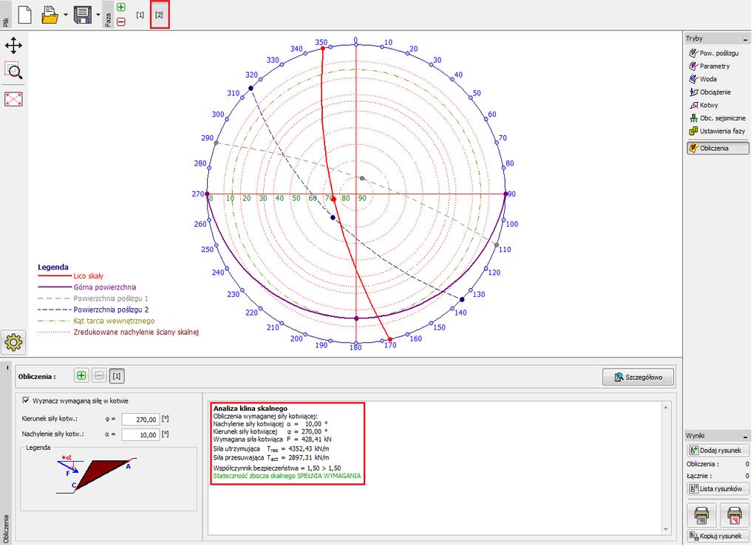The height and width of the screenshot is (546, 756).
Task: Collapse the bottom Obliczenia frame handle
Action: coord(7,368)
